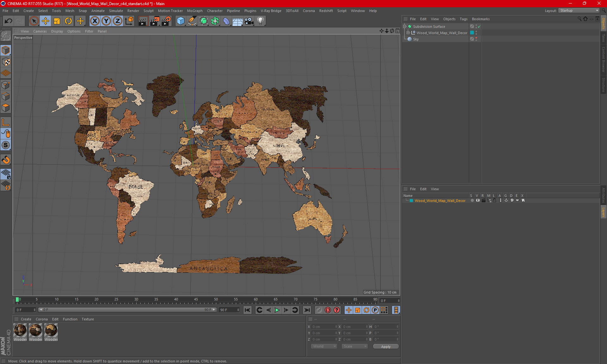Open viewport Cameras menu
Viewport: 607px width, 364px height.
40,31
